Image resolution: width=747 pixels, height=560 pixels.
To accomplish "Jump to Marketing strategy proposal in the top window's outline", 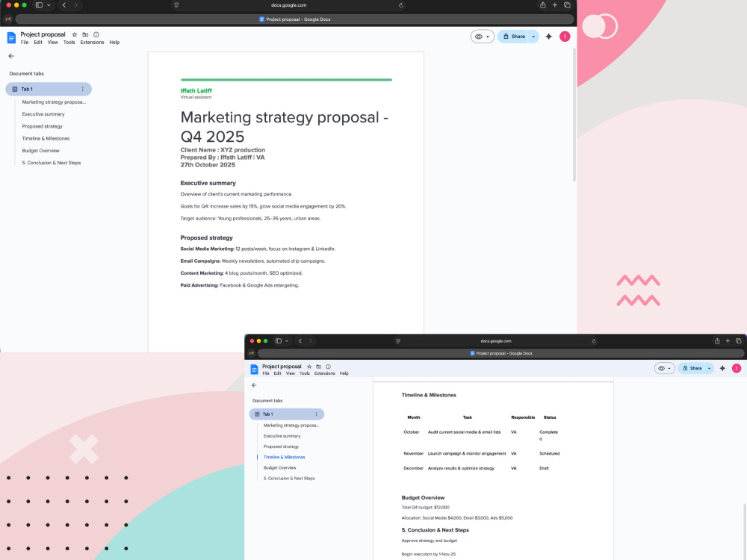I will pos(54,102).
